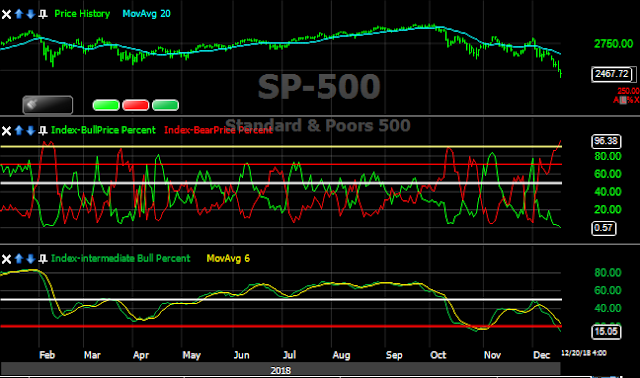Click the red 'X' scale option

(x=637, y=100)
